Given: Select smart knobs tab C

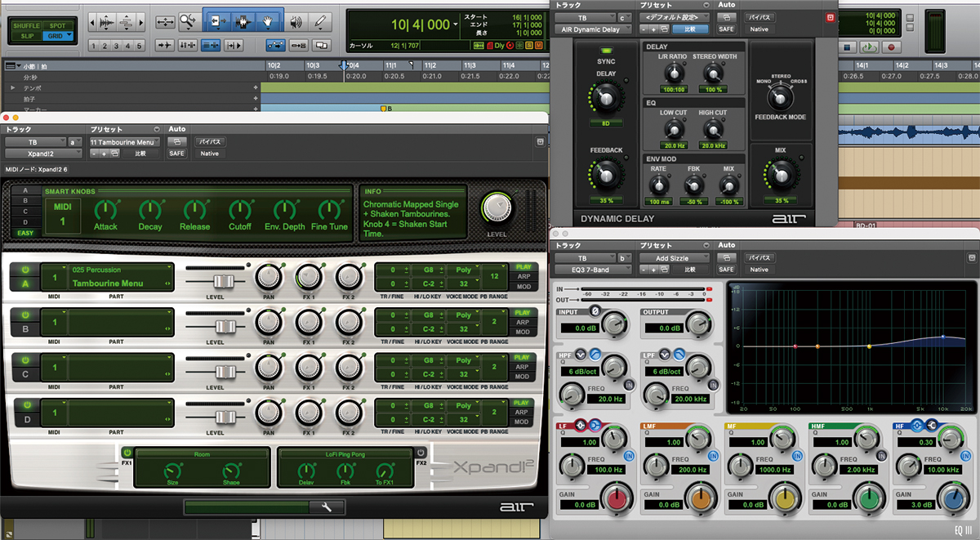Looking at the screenshot, I should [25, 212].
